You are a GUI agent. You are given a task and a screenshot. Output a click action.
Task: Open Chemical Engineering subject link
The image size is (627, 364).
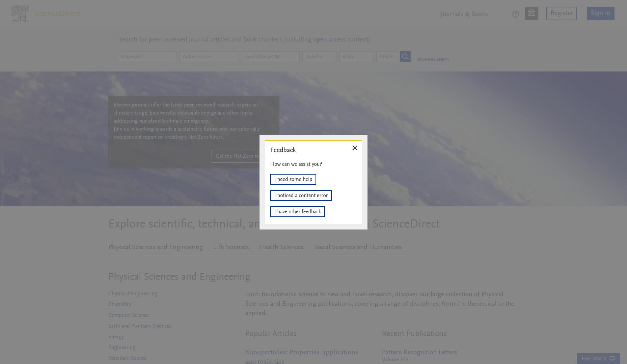(x=133, y=294)
